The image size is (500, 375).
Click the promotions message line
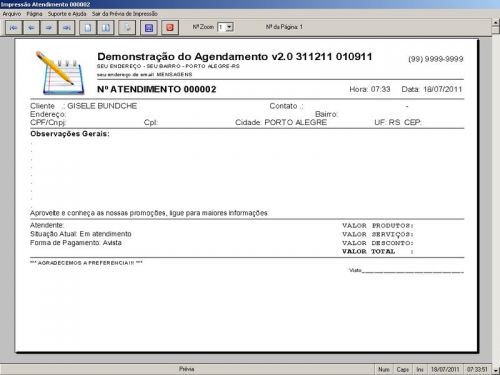(x=149, y=213)
